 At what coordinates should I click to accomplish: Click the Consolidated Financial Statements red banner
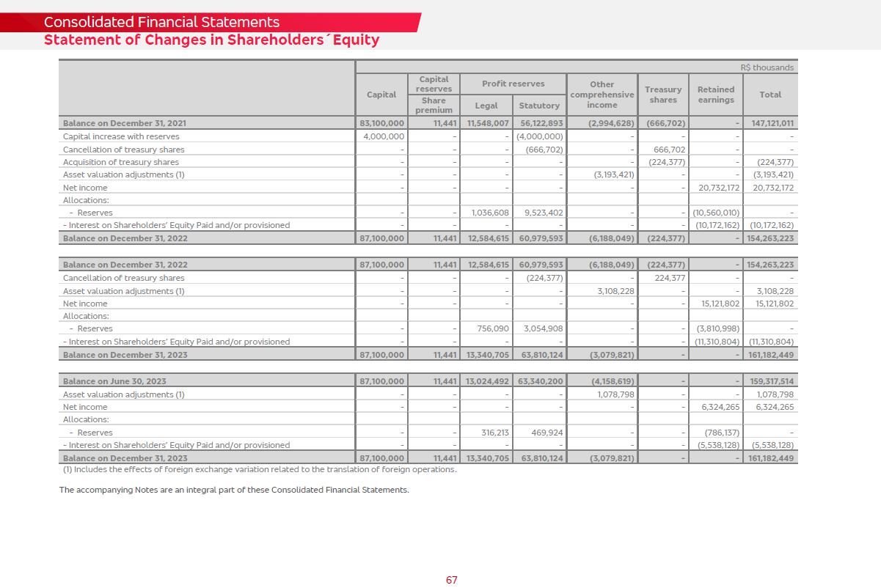[161, 22]
